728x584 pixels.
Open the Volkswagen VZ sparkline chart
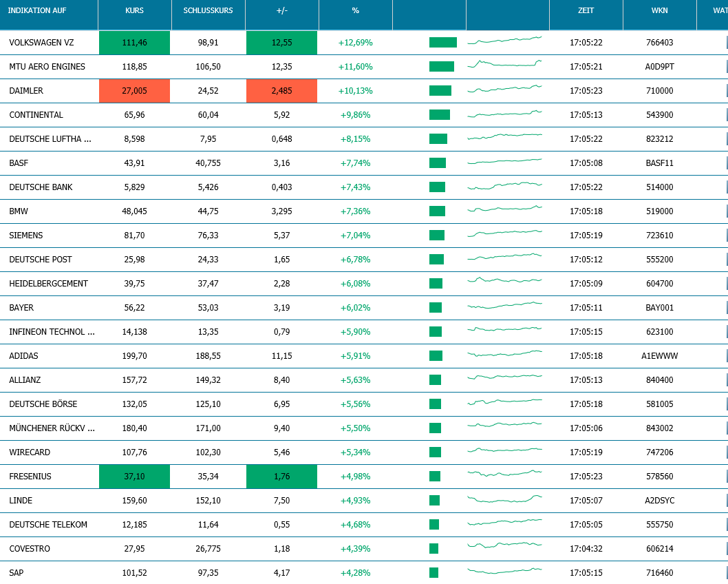[504, 41]
